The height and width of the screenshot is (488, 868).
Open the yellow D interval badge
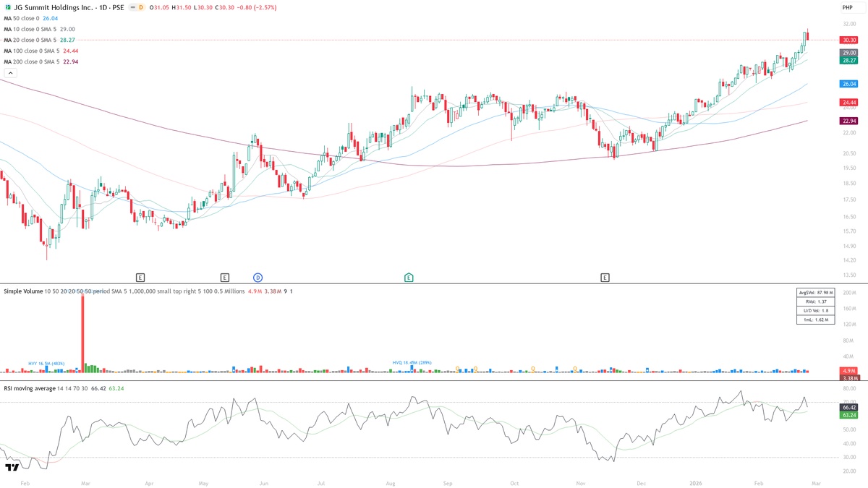pos(142,7)
